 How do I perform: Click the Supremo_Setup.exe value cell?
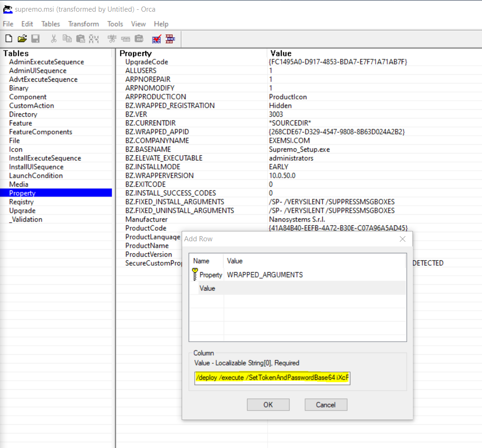coord(299,149)
